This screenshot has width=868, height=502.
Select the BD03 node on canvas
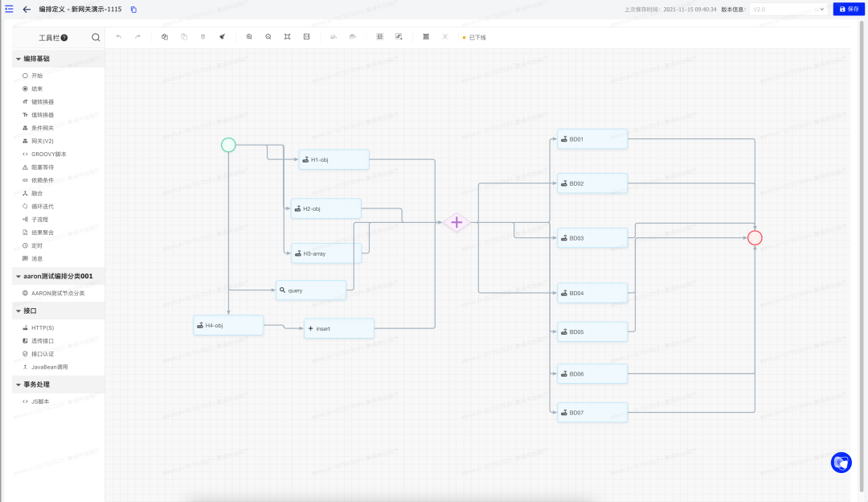592,238
